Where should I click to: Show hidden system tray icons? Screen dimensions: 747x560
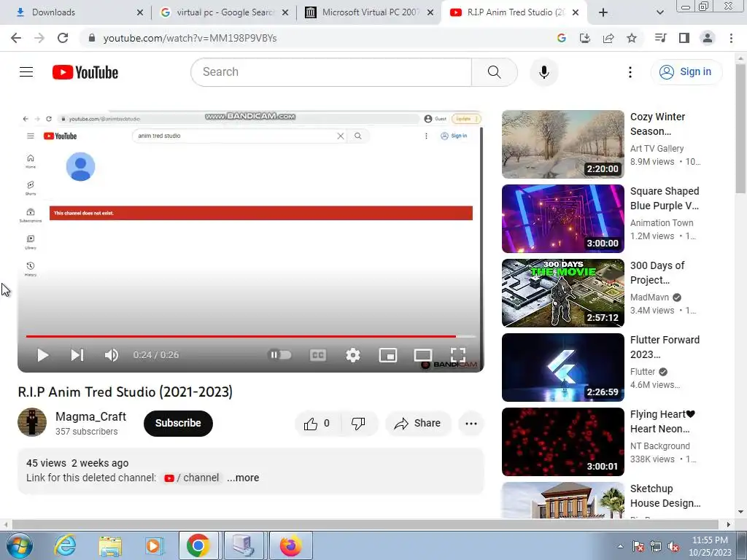click(620, 546)
